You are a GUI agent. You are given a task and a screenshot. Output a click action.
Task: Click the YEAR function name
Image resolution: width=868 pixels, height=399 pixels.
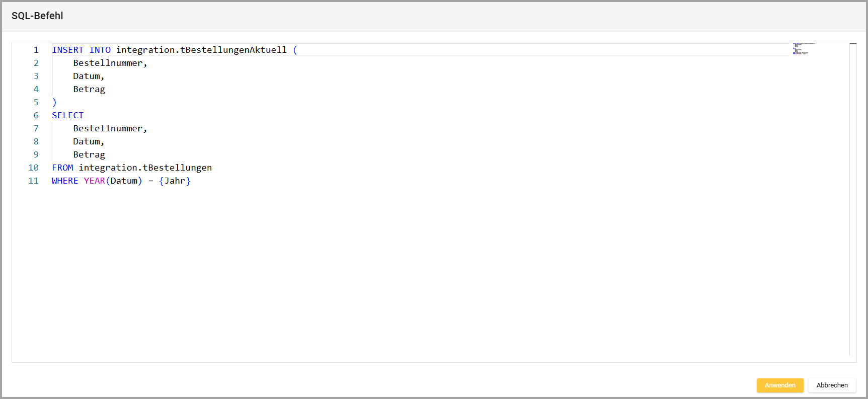(x=94, y=181)
